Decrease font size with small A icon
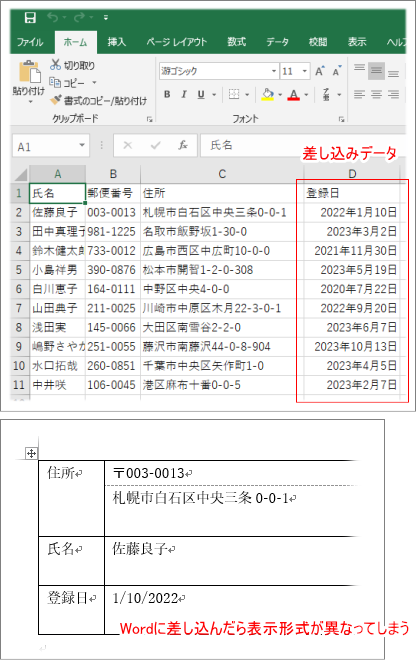416x660 pixels. point(337,71)
